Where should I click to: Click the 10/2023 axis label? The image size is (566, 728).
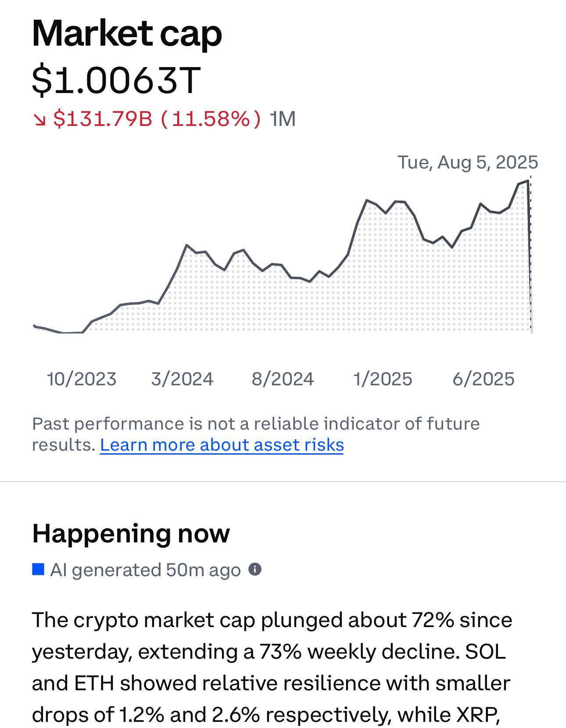pos(82,379)
